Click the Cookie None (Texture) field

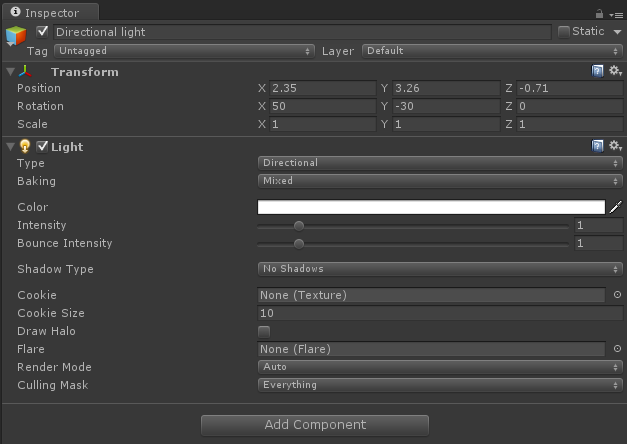[431, 295]
